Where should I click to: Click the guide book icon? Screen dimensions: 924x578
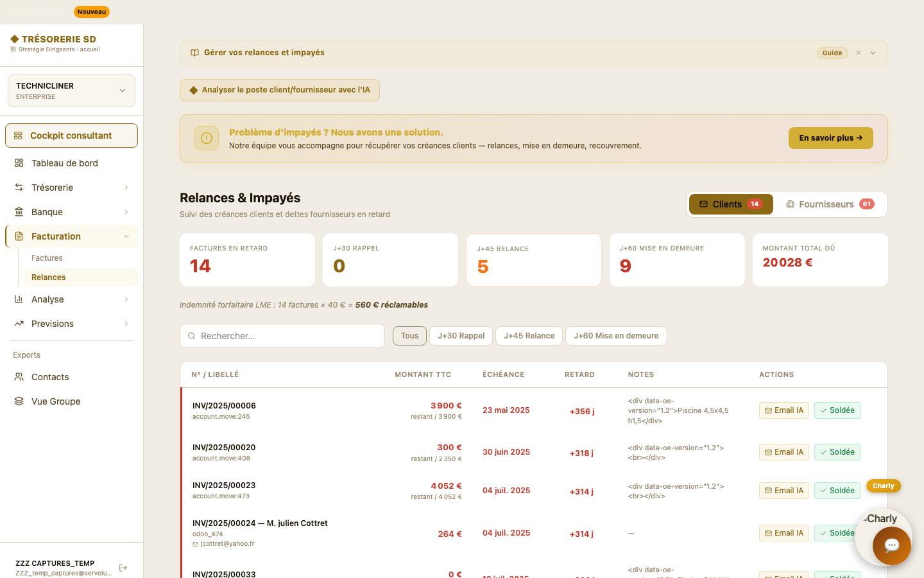tap(194, 53)
